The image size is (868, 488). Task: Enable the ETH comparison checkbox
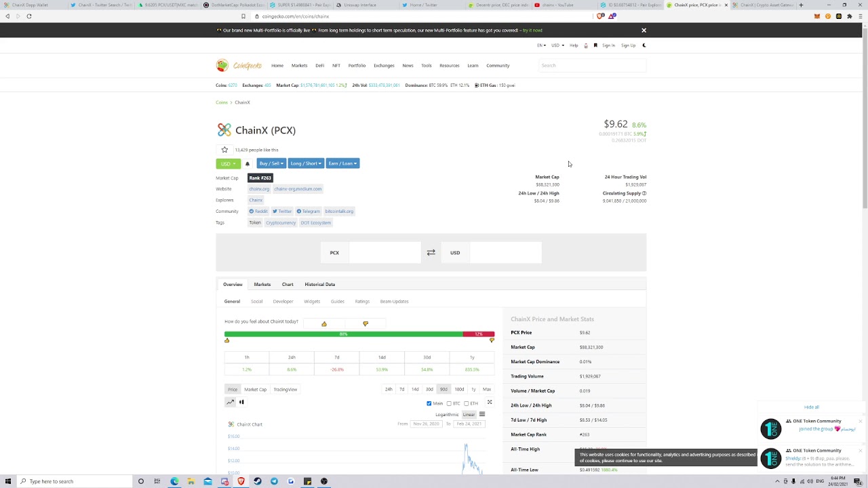[467, 403]
